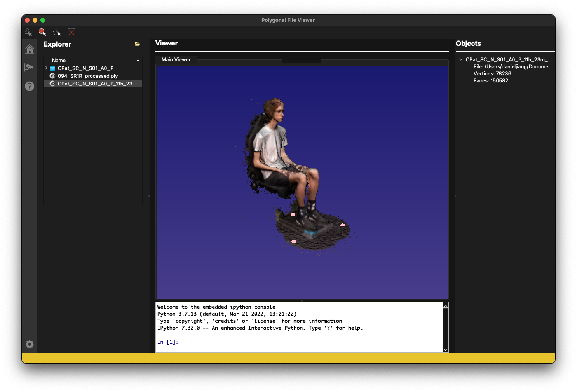Image resolution: width=577 pixels, height=392 pixels.
Task: Select the object picker tool in the toolbar
Action: pyautogui.click(x=28, y=32)
